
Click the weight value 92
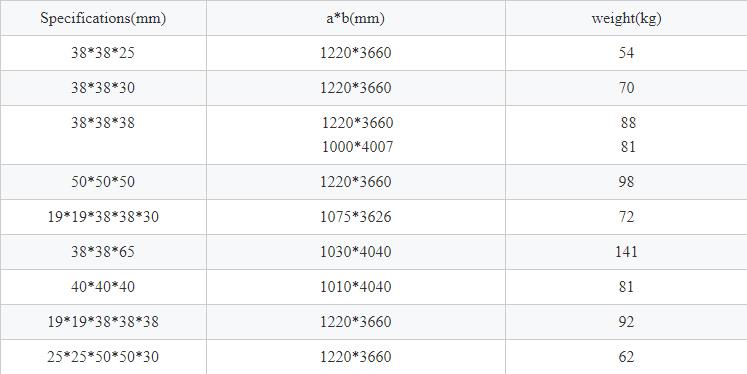click(626, 322)
